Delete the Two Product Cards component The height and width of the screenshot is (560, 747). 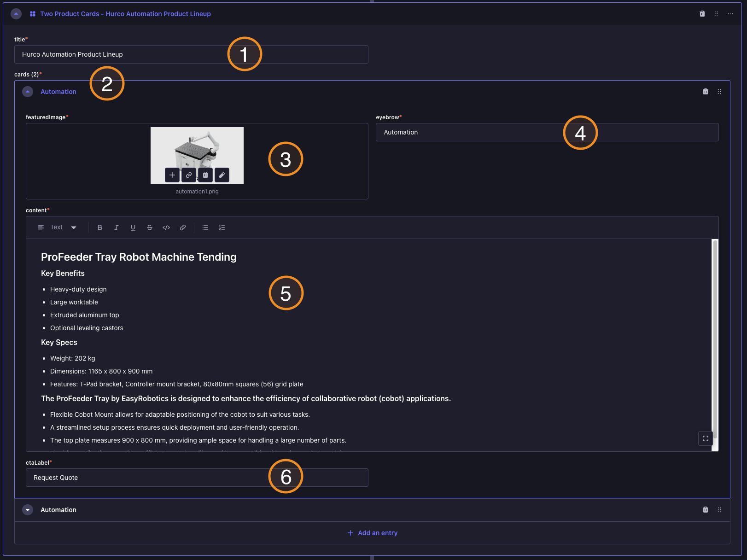tap(702, 14)
